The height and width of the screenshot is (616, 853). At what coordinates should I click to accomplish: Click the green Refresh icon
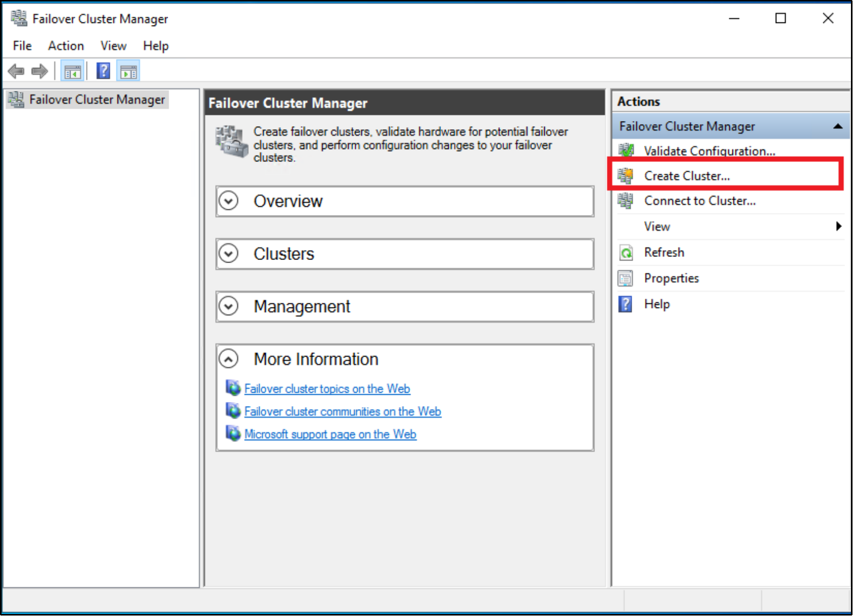(x=626, y=252)
